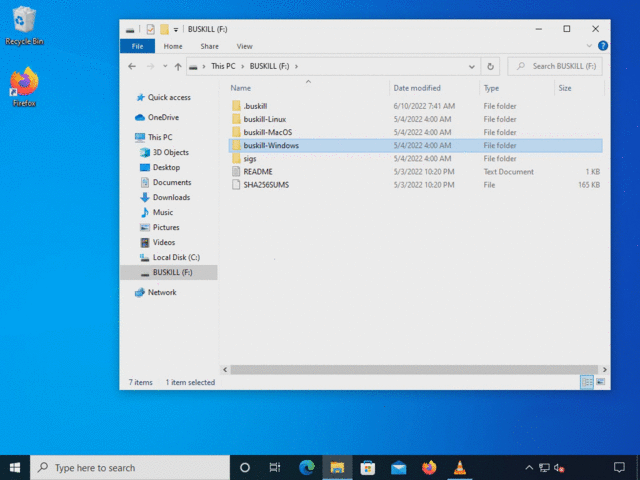Viewport: 640px width, 480px height.
Task: Open the Recent locations dropdown arrow
Action: (x=165, y=66)
